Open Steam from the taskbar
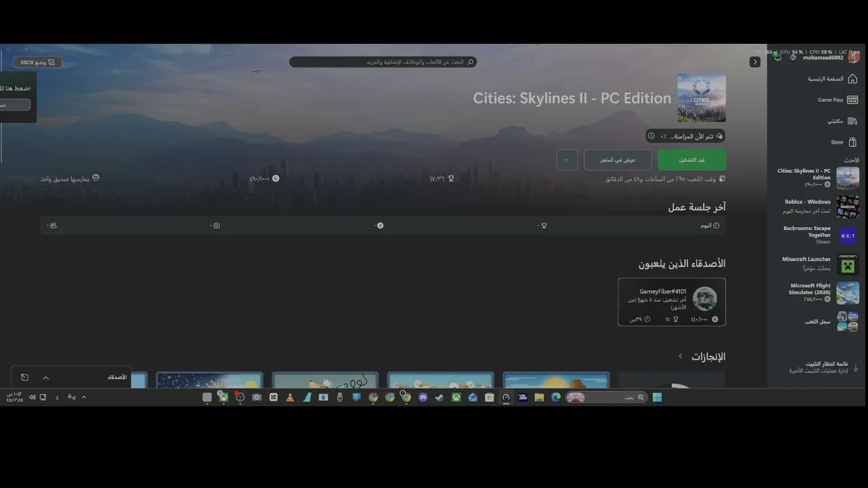The width and height of the screenshot is (868, 488). [439, 397]
